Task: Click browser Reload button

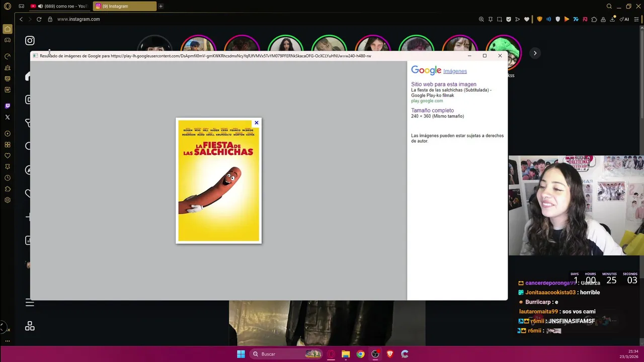Action: tap(39, 19)
